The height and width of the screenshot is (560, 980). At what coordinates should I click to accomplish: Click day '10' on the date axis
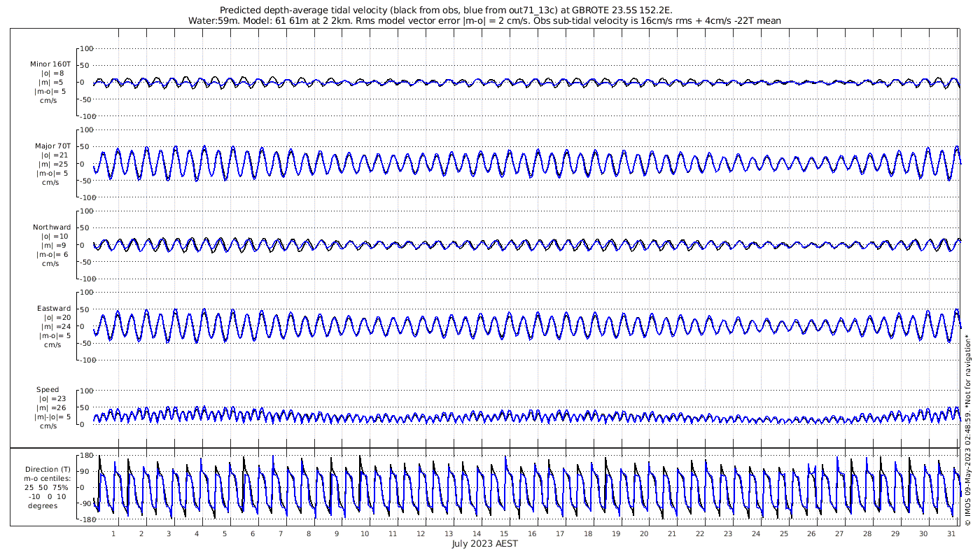(365, 533)
